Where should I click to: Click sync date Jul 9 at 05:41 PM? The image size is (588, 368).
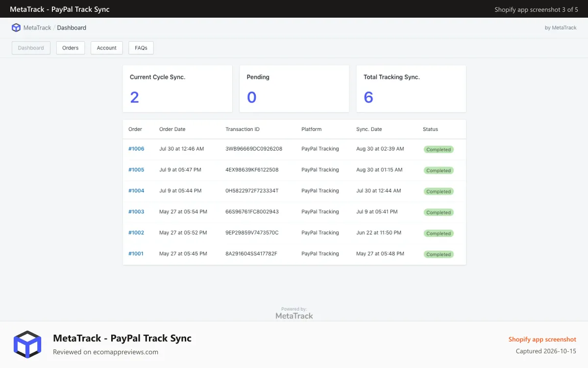[377, 212]
